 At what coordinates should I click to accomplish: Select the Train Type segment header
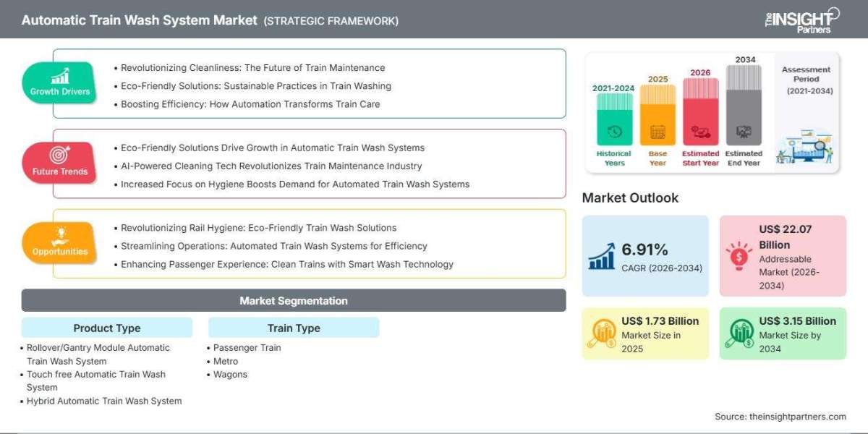click(294, 328)
